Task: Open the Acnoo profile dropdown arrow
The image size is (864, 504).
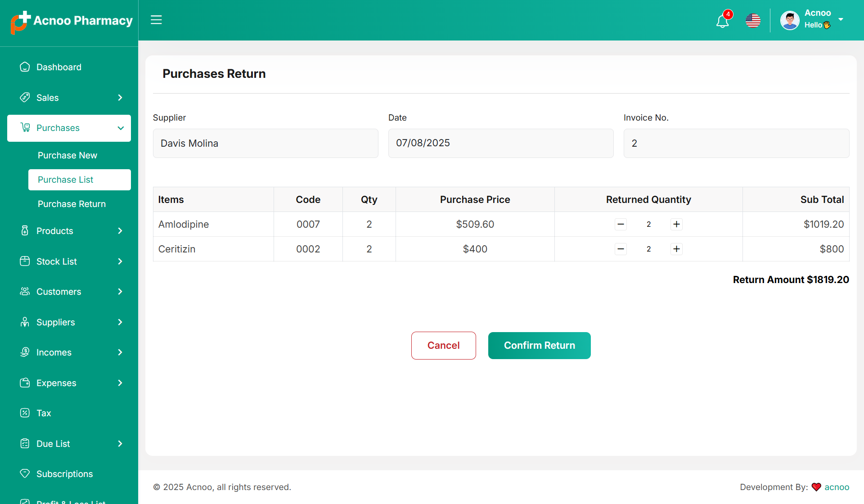Action: pos(841,19)
